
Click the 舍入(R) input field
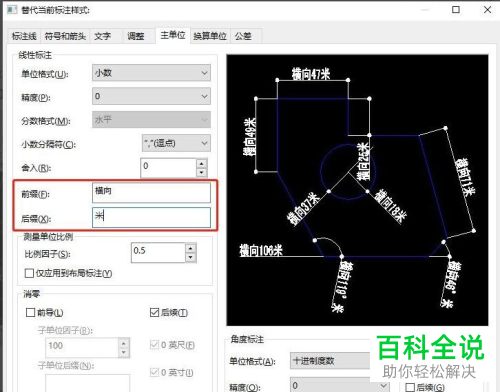[x=168, y=168]
